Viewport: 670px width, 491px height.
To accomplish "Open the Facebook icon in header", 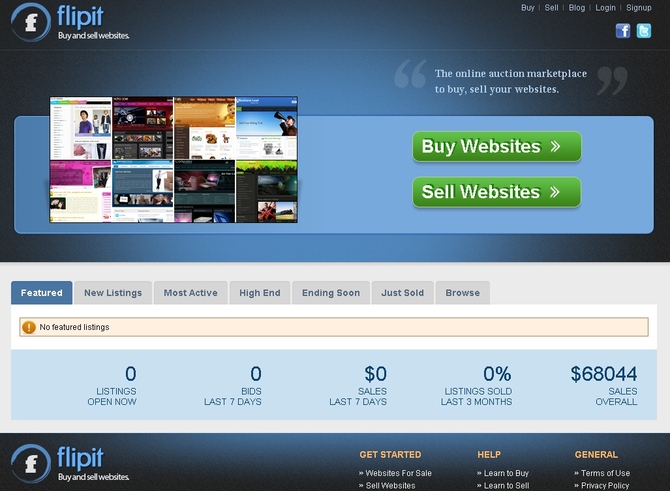I will pyautogui.click(x=623, y=31).
